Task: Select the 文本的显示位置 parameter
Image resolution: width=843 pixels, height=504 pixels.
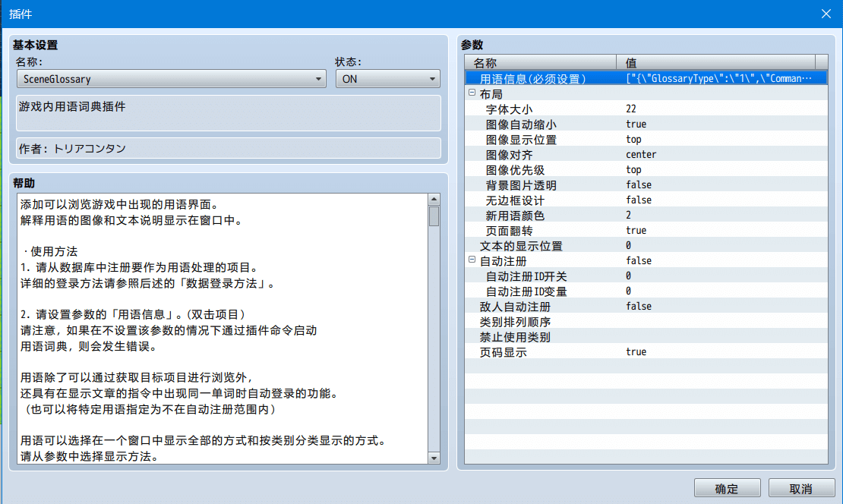Action: [646, 246]
